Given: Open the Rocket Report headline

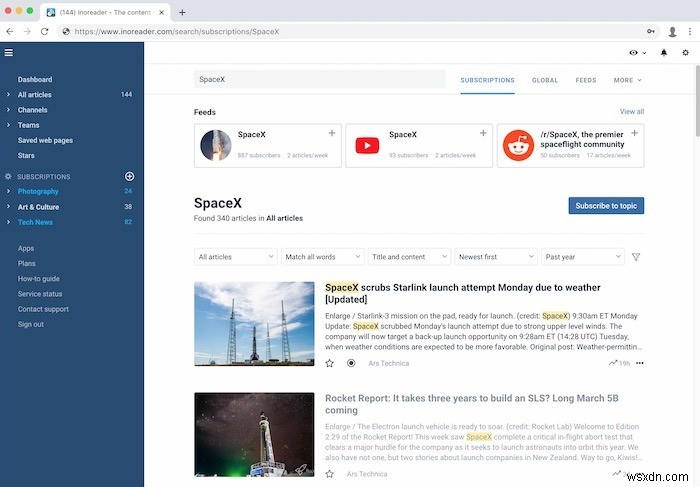Looking at the screenshot, I should pos(471,404).
